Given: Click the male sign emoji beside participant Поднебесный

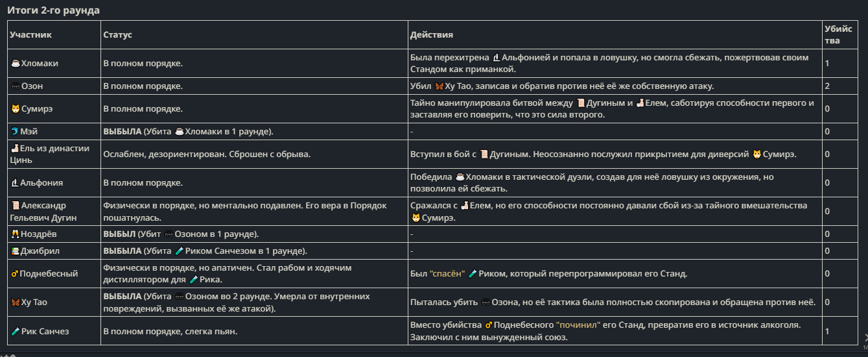Looking at the screenshot, I should (x=16, y=274).
